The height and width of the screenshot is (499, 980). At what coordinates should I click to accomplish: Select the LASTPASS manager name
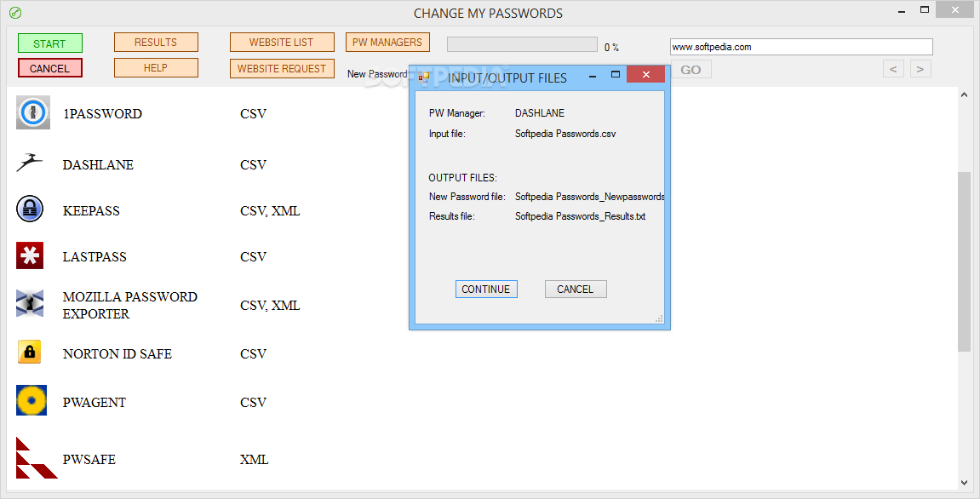tap(95, 256)
